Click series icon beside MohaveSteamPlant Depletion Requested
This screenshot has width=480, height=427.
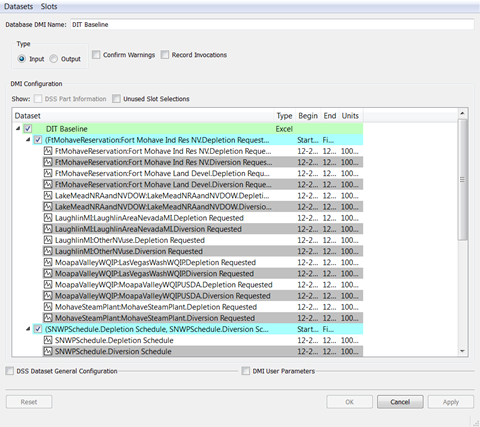click(48, 307)
